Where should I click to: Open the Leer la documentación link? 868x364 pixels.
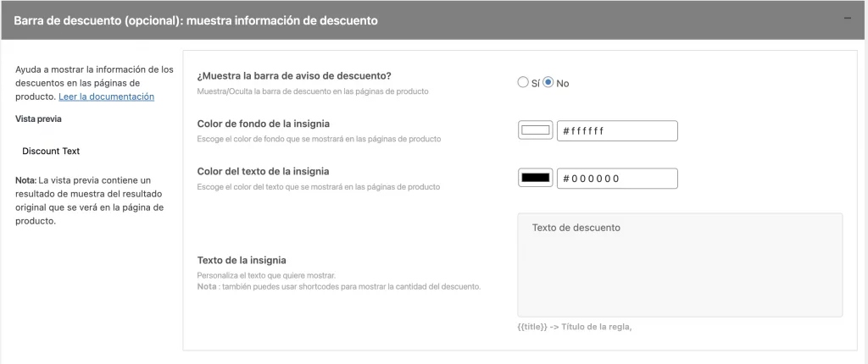[106, 97]
